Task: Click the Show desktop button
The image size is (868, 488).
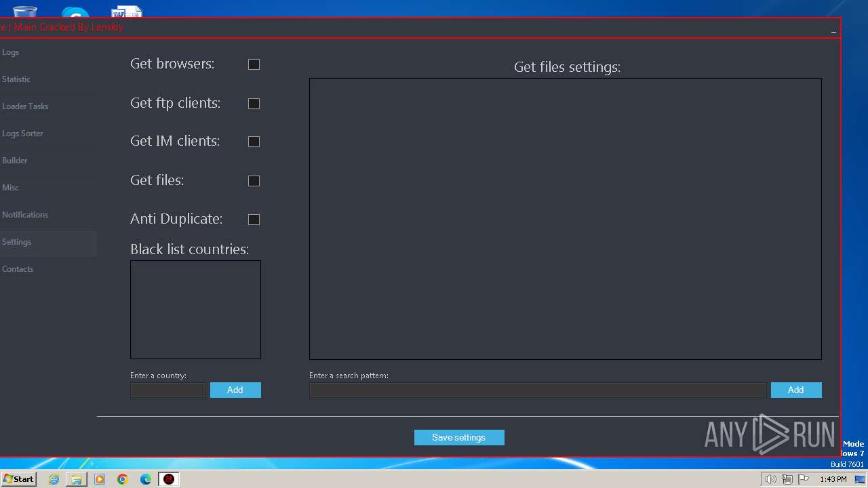Action: [861, 479]
